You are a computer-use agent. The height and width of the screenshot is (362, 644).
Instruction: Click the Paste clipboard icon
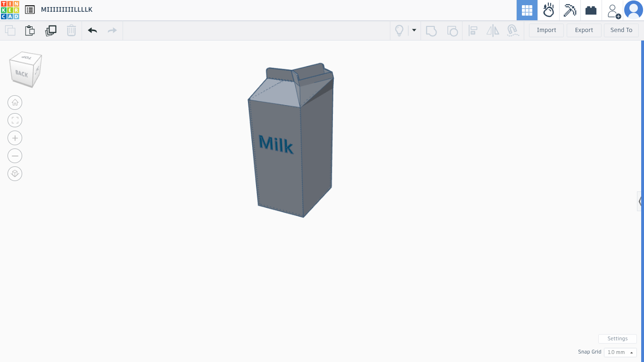coord(30,31)
